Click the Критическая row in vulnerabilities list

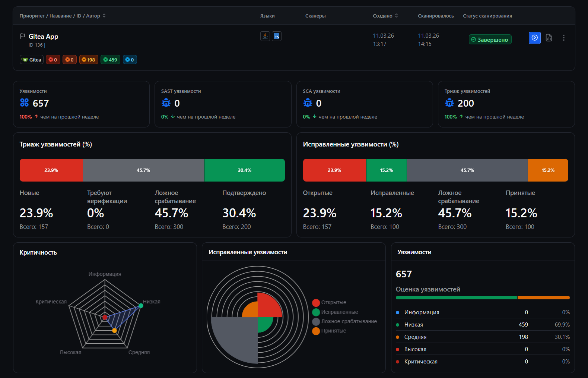tap(483, 362)
